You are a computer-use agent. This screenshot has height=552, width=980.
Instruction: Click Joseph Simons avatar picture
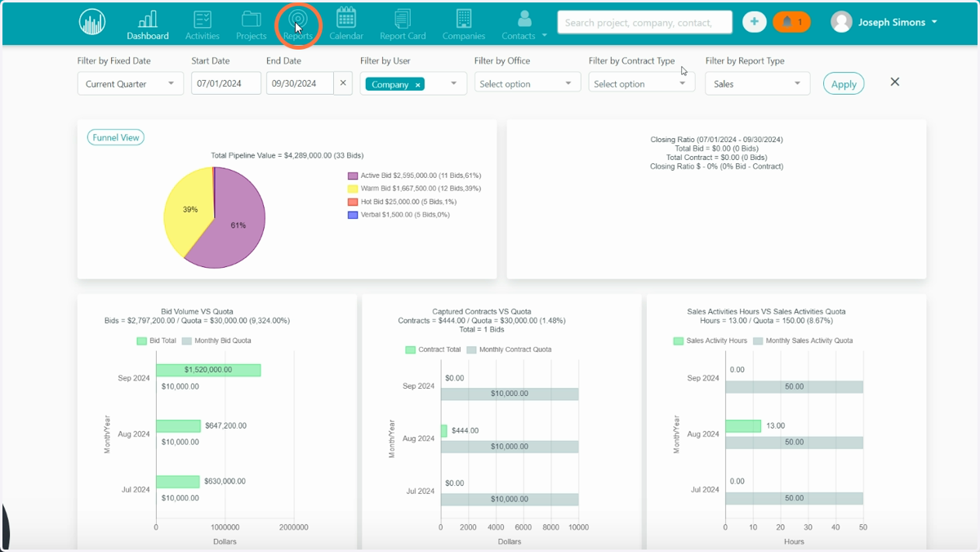point(841,22)
